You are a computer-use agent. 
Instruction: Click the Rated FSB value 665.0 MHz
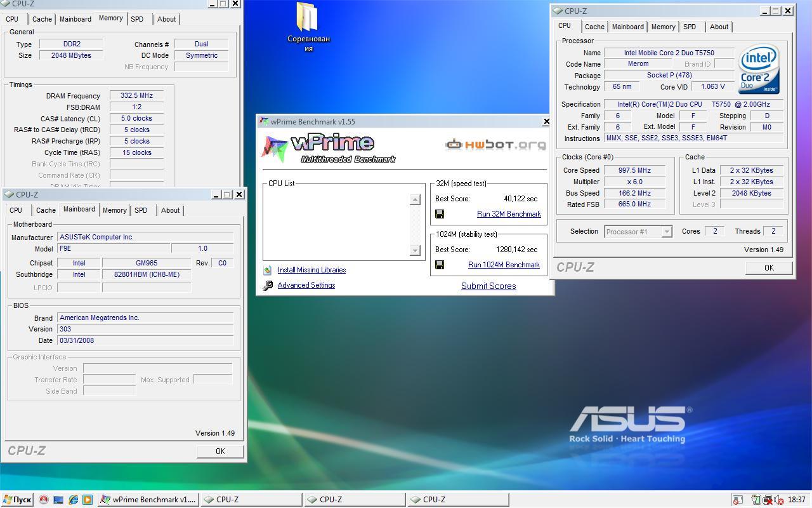tap(634, 204)
